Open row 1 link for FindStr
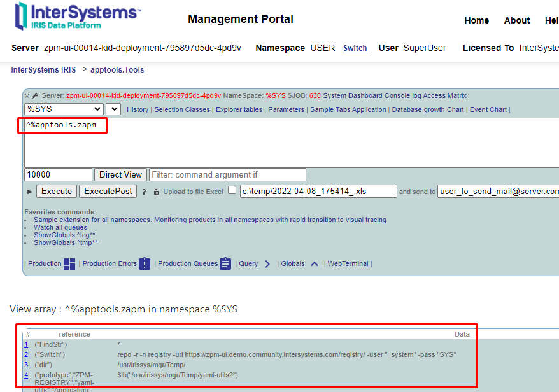This screenshot has width=559, height=392. click(26, 345)
